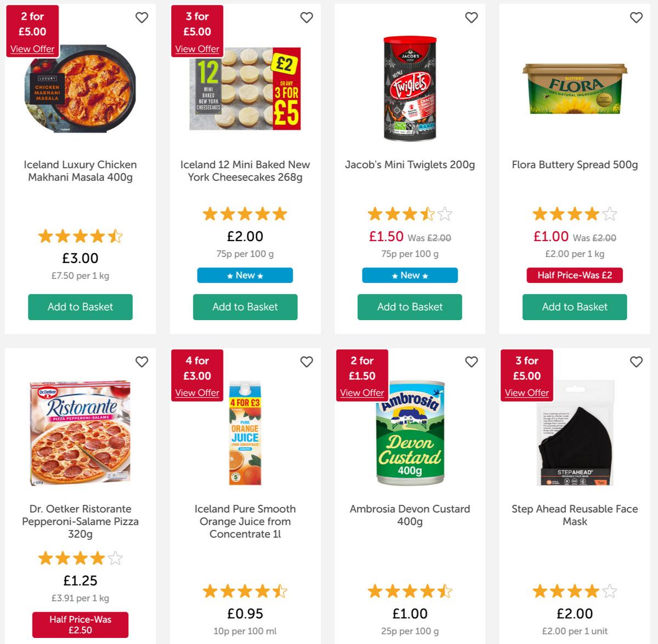Viewport: 658px width, 644px height.
Task: Add Mini Baked Cheesecakes to basket
Action: pyautogui.click(x=245, y=307)
